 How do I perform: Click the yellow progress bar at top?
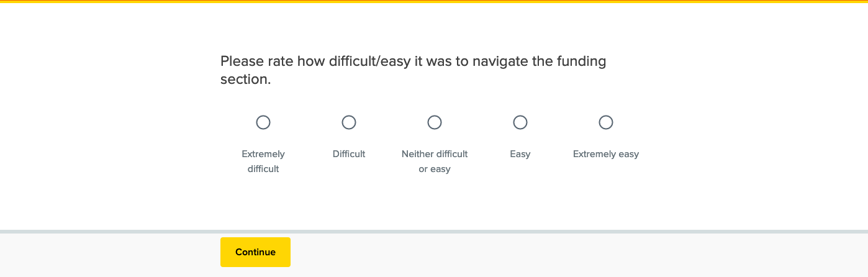click(434, 1)
